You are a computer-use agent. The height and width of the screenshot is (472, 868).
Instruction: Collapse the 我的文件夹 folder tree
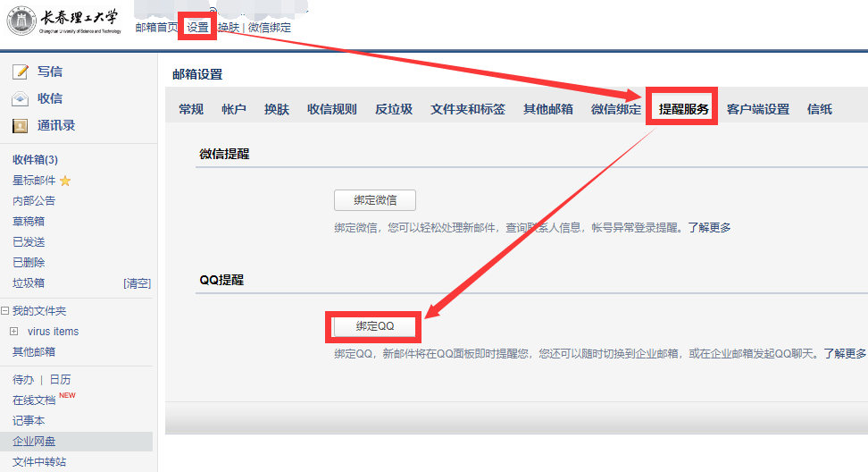point(5,311)
